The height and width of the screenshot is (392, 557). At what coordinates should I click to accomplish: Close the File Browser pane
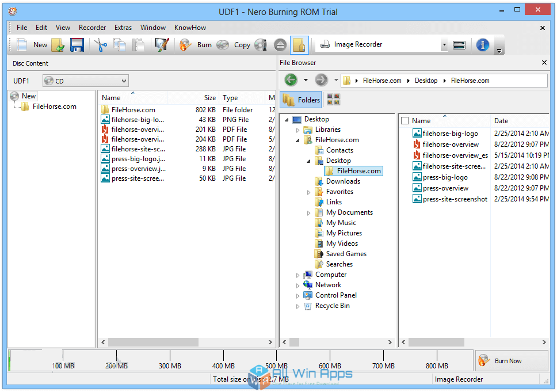[544, 63]
